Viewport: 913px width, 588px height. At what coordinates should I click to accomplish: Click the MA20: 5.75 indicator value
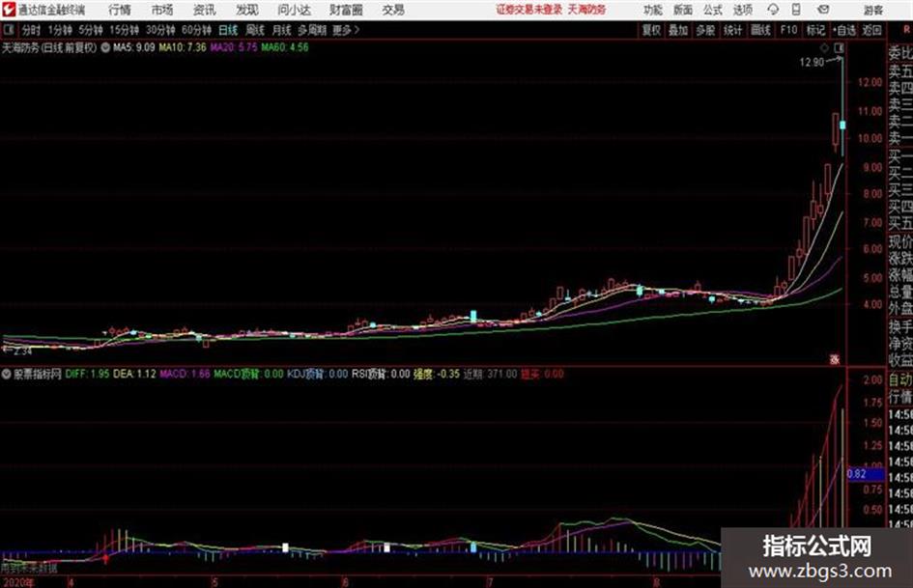coord(234,47)
